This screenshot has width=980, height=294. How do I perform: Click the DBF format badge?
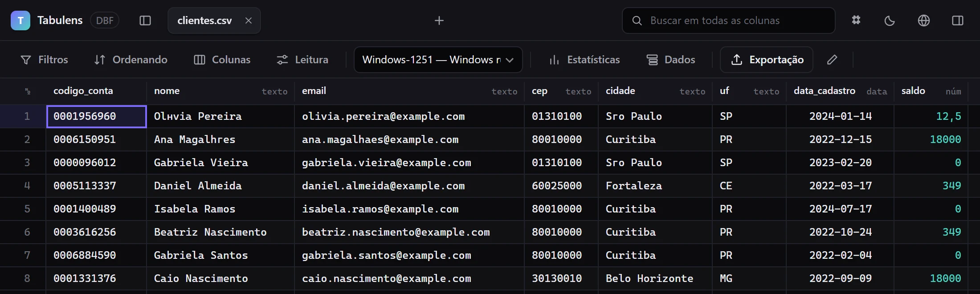click(x=105, y=20)
